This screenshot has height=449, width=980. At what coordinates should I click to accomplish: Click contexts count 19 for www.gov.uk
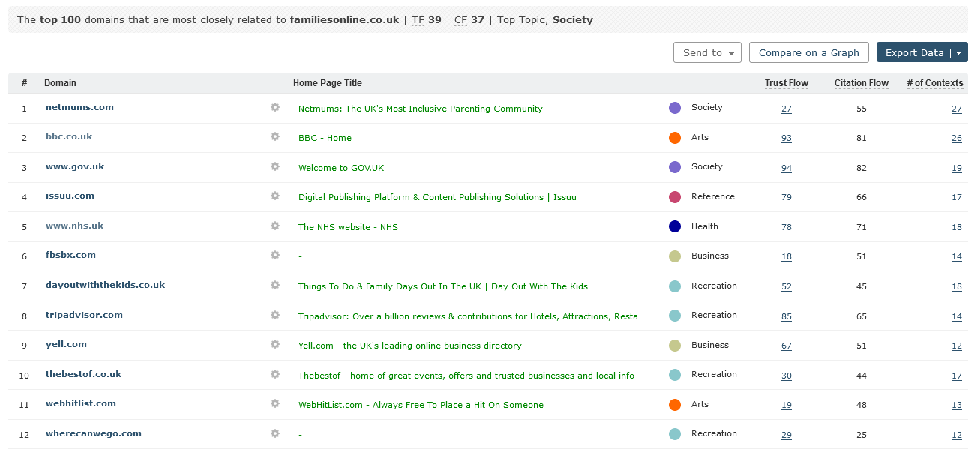957,168
